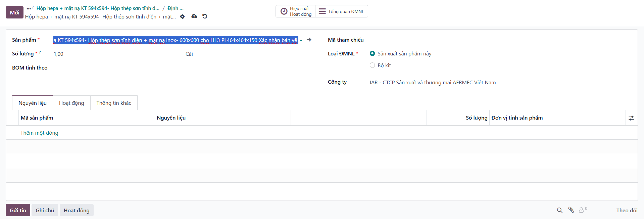Go to the Định... breadcrumb link
The width and height of the screenshot is (644, 219).
point(176,8)
